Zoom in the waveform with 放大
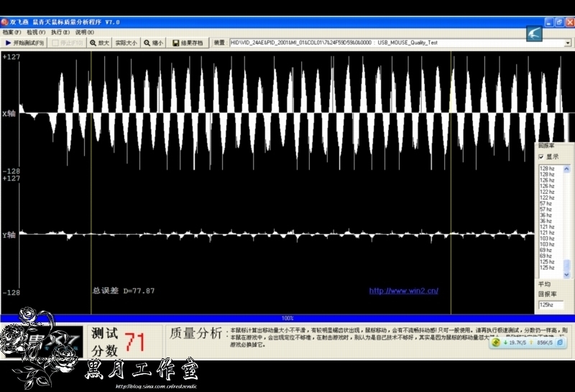Viewport: 575px width, 392px height. pos(100,43)
